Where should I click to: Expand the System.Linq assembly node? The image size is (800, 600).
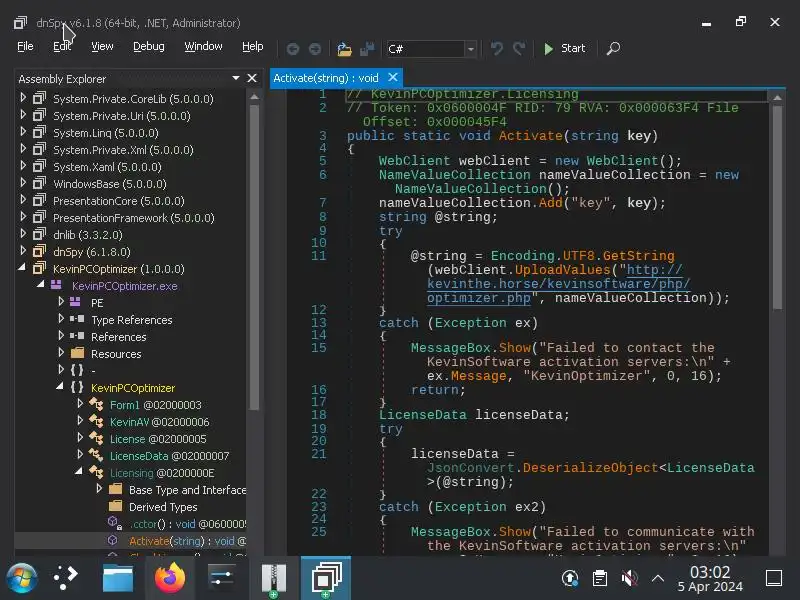pos(23,131)
